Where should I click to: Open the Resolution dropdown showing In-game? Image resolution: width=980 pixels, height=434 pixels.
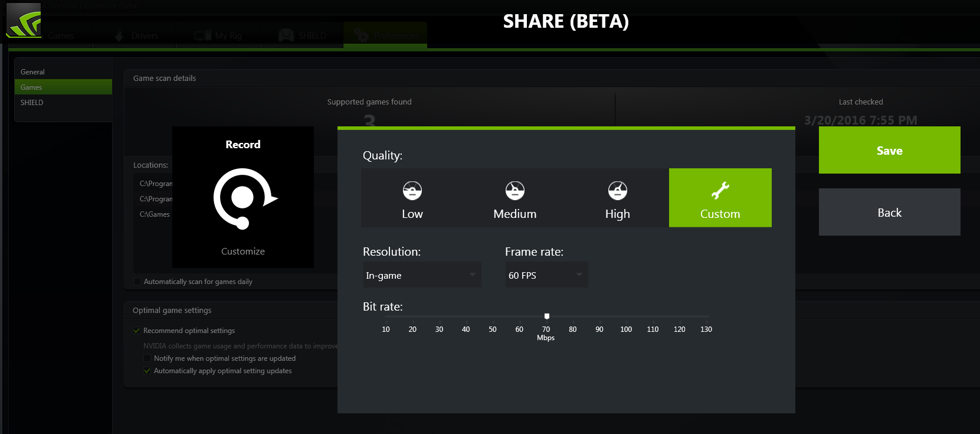click(422, 275)
